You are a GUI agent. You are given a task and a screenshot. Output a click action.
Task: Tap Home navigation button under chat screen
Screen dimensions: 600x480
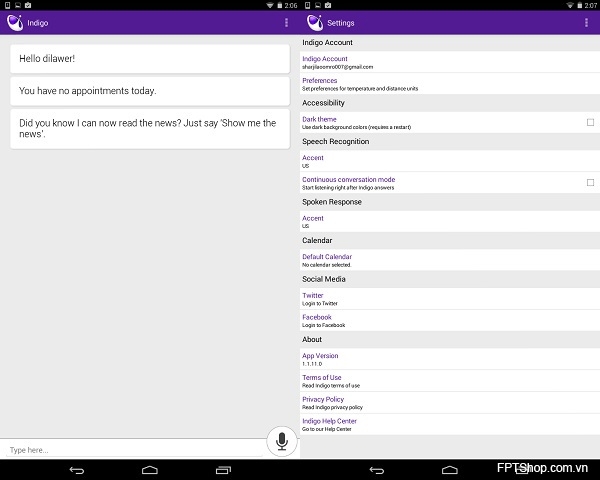click(x=150, y=470)
